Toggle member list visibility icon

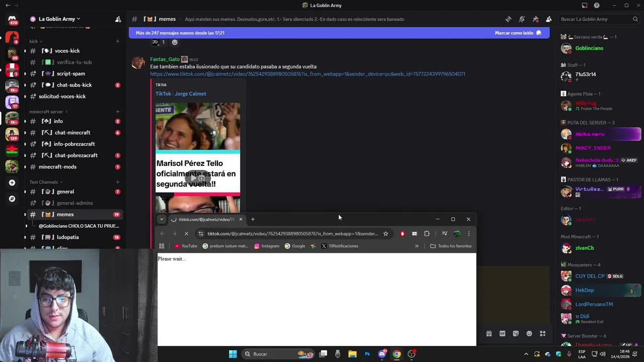pos(548,19)
